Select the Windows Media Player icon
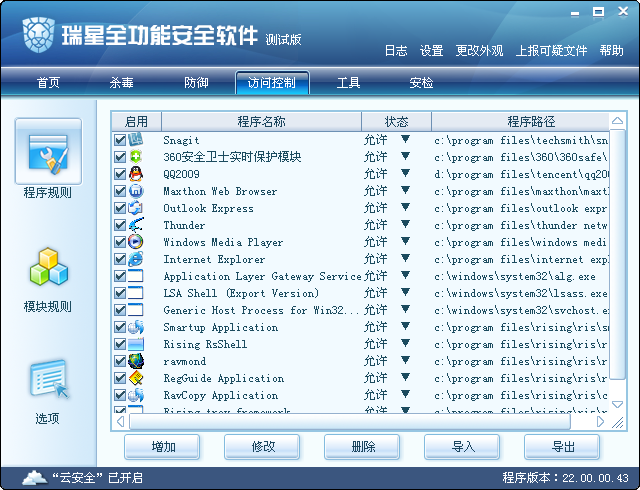640x490 pixels. click(x=136, y=242)
